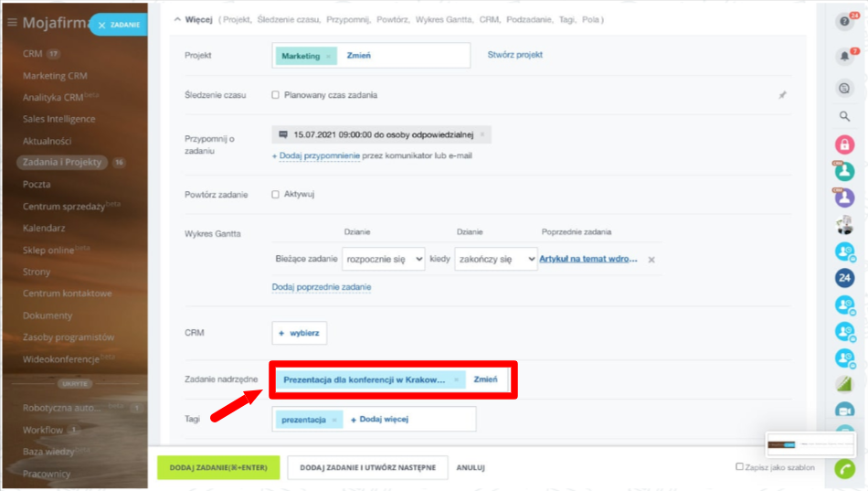Remove previous task with the X icon
Viewport: 868px width, 491px height.
pos(651,260)
